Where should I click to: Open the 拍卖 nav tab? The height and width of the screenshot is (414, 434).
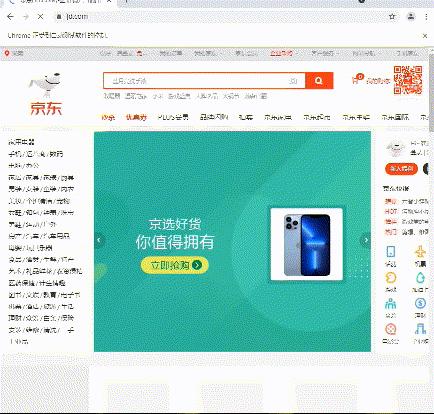coord(246,117)
